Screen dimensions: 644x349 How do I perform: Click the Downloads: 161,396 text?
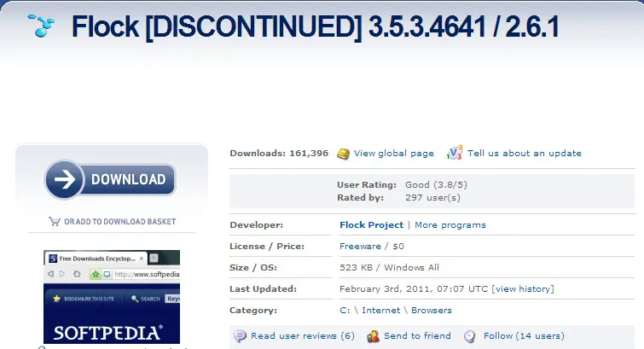point(279,154)
